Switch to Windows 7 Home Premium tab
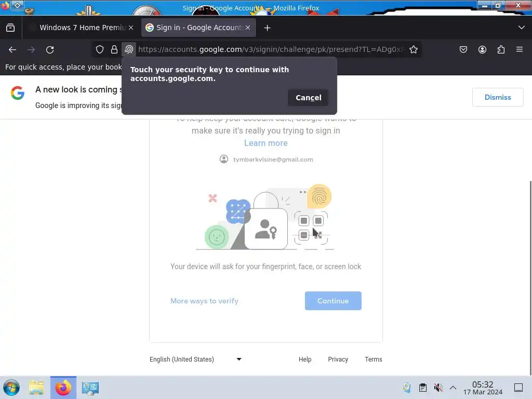This screenshot has height=399, width=532. pyautogui.click(x=82, y=28)
